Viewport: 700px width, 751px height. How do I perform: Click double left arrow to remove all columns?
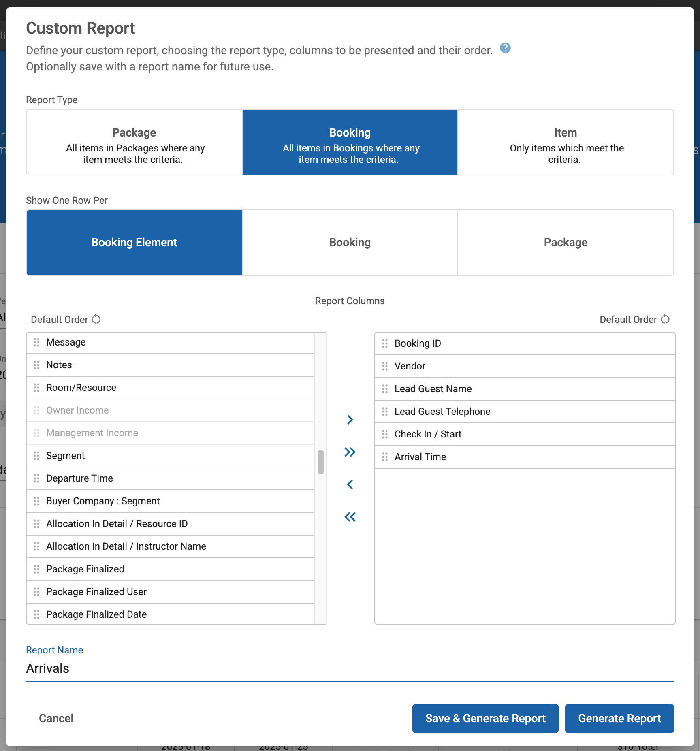click(x=350, y=517)
